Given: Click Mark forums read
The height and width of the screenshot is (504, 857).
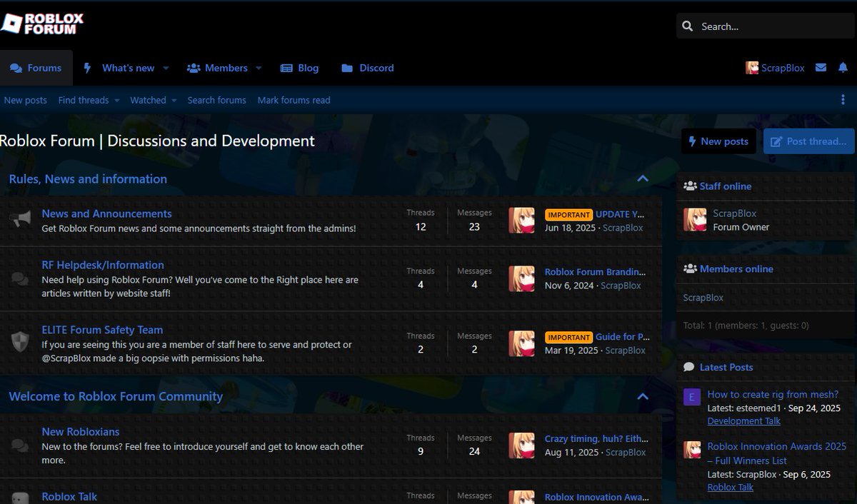Looking at the screenshot, I should point(294,100).
